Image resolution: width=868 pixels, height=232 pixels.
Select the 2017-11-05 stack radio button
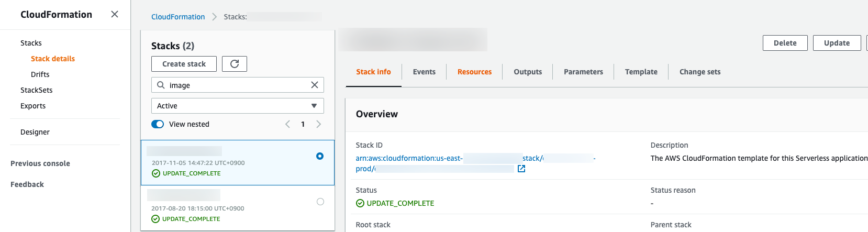[x=320, y=156]
